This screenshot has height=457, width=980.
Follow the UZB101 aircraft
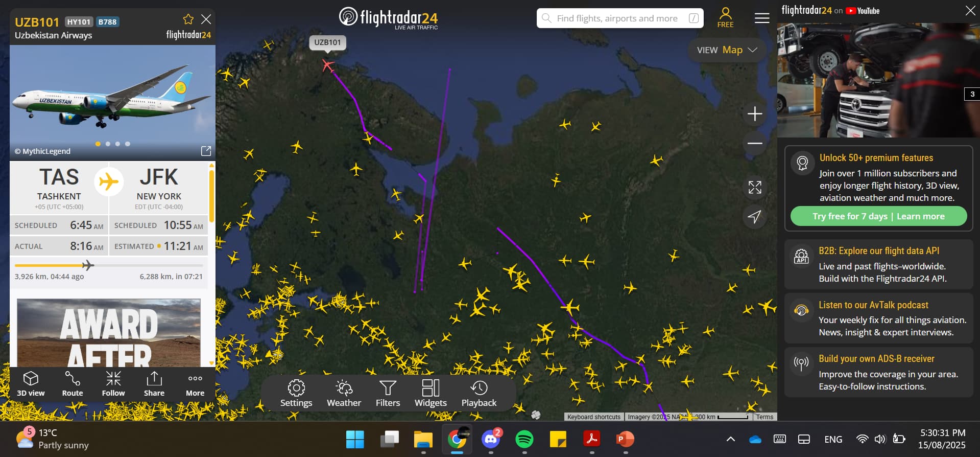pos(113,383)
